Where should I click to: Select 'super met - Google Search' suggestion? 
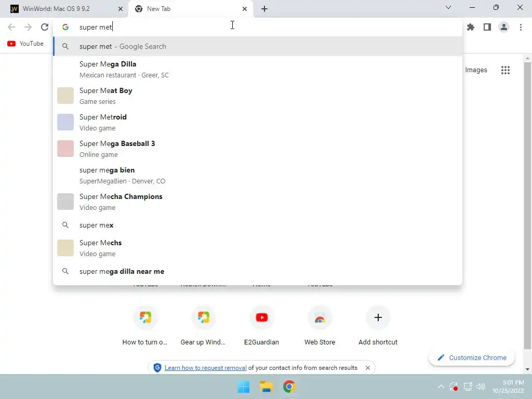click(258, 46)
